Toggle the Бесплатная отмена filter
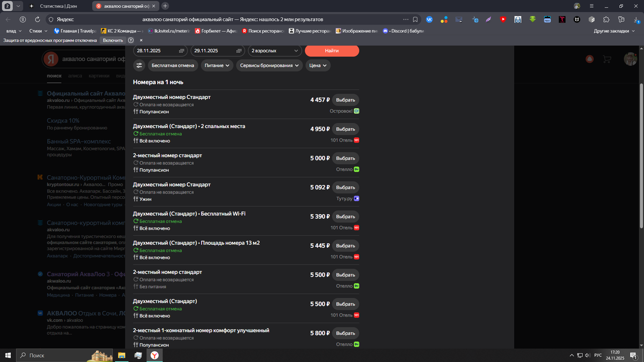 [173, 65]
